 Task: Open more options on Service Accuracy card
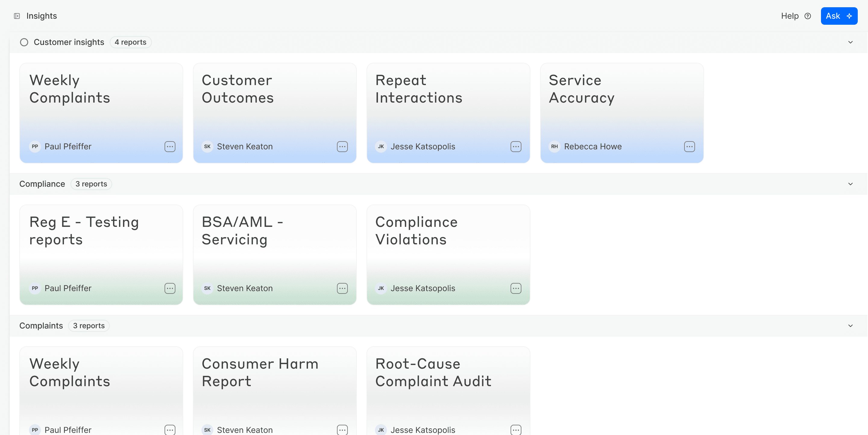[x=689, y=147]
